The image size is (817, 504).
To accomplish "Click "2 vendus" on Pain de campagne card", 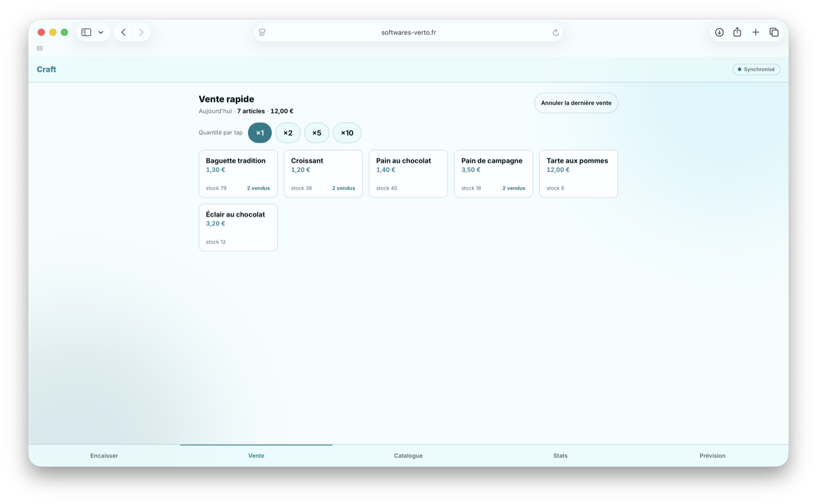I will coord(514,188).
